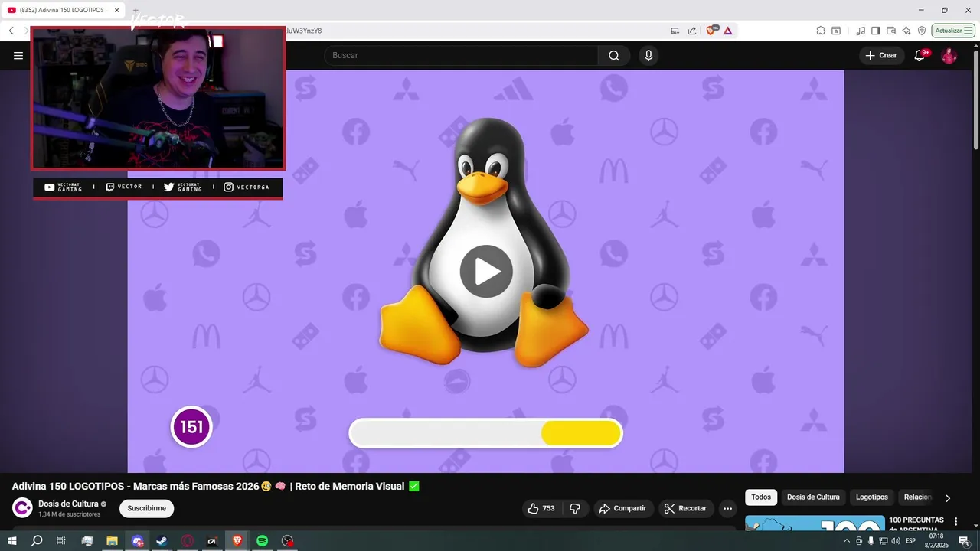Subscribe via the Suscribirme button
This screenshot has height=551, width=980.
(x=146, y=508)
